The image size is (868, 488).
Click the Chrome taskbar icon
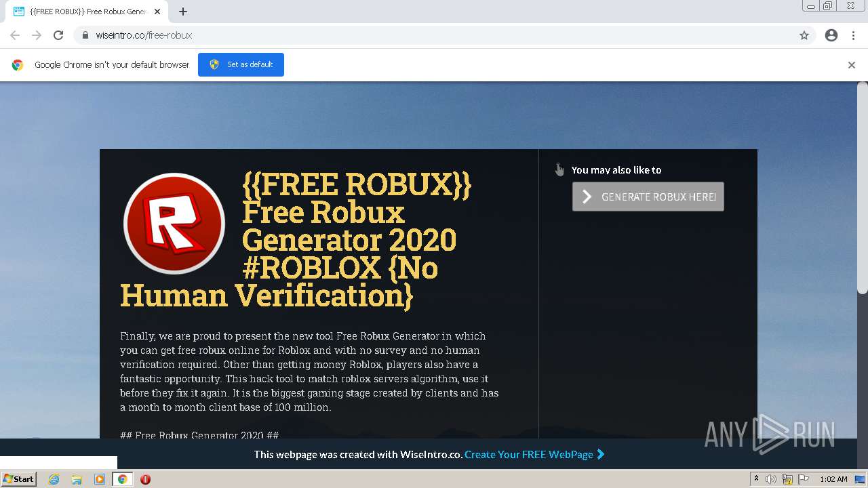pyautogui.click(x=122, y=479)
